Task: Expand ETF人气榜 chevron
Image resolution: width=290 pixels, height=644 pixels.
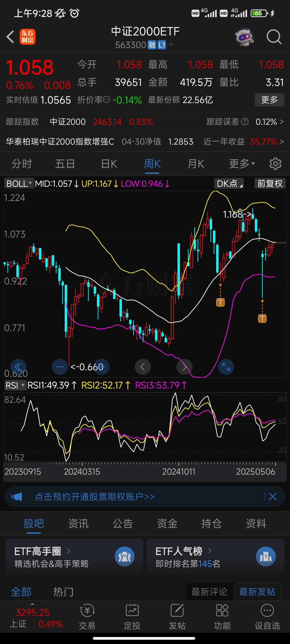Action: click(x=210, y=551)
